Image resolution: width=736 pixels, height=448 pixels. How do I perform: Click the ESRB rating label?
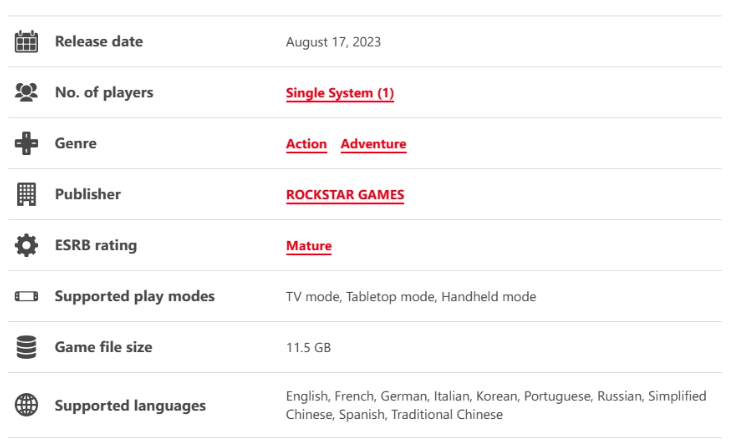[x=96, y=245]
